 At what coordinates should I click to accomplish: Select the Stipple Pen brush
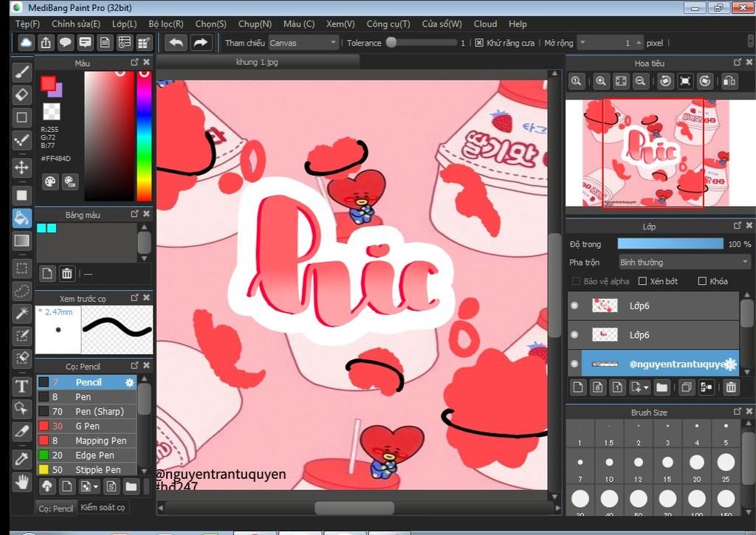[x=87, y=469]
